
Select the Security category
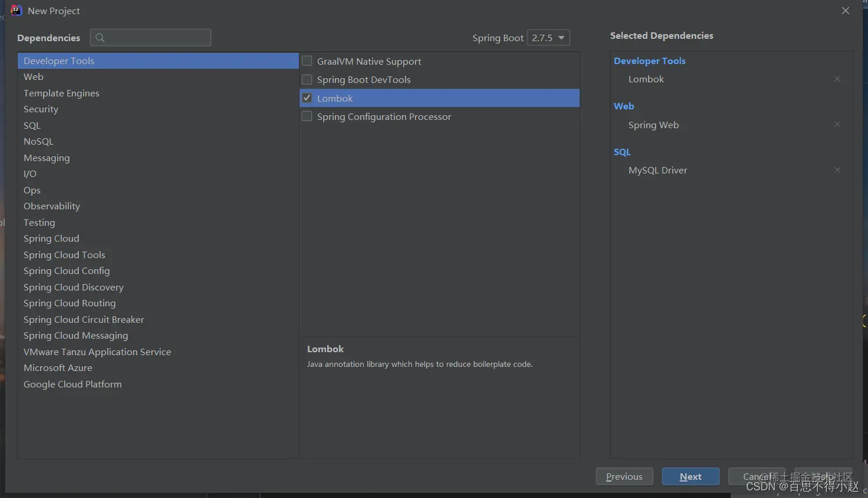[158, 109]
